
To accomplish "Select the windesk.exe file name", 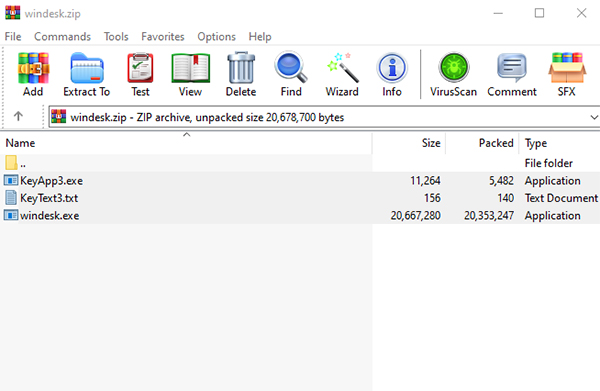I will 50,215.
